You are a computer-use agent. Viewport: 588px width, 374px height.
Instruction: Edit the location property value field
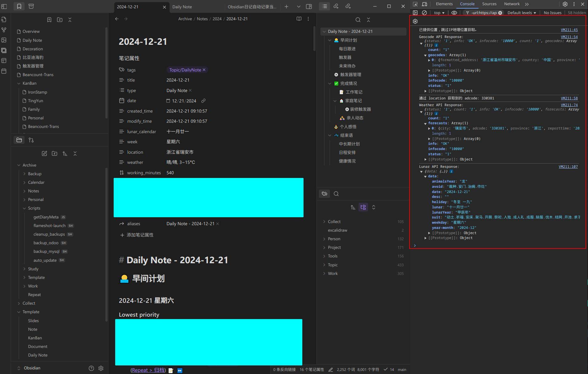tap(233, 152)
